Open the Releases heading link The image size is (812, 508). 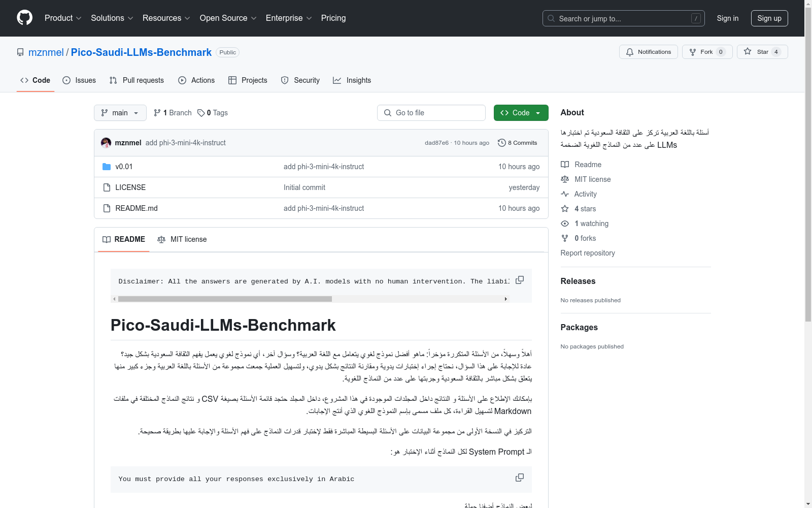[578, 281]
